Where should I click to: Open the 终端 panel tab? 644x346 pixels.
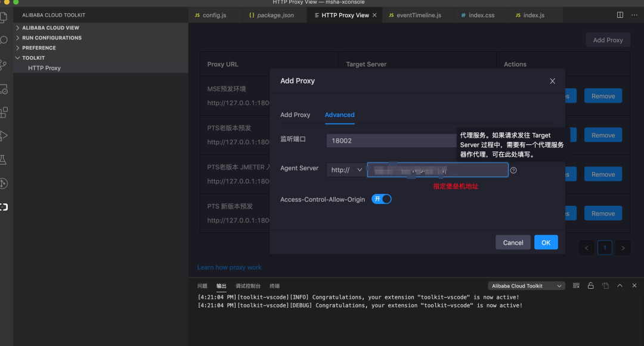[x=275, y=286]
